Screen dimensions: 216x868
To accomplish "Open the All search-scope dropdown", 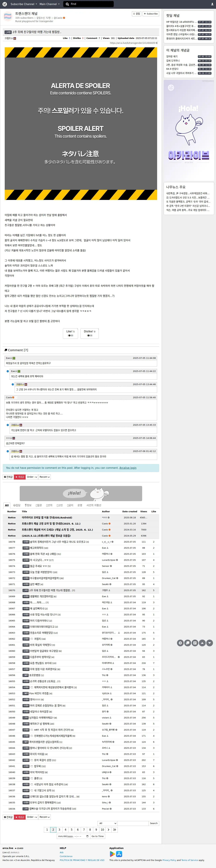I will (107, 823).
